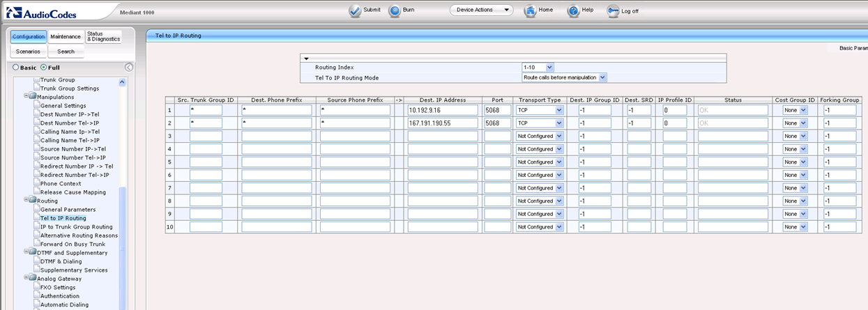Open Alternative Routing Reasons page
Viewport: 868px width, 310px height.
(79, 235)
